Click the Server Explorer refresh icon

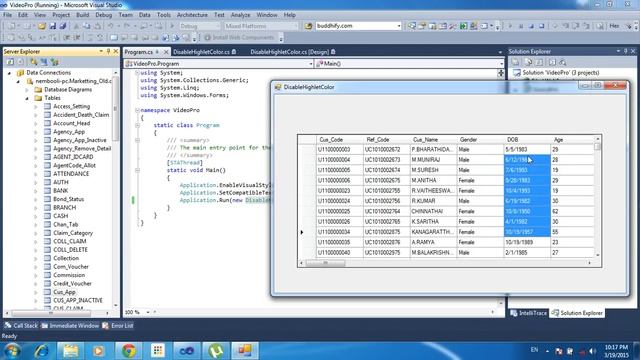point(10,62)
